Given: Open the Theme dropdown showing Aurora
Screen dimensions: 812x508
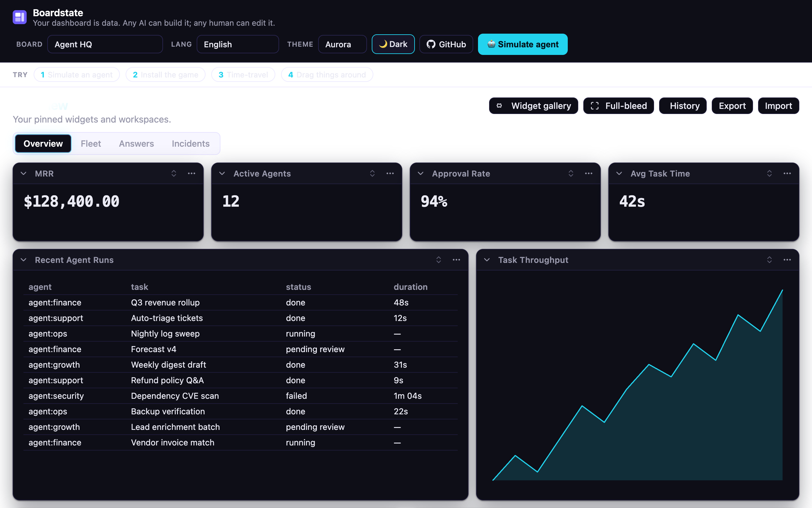Looking at the screenshot, I should coord(342,44).
